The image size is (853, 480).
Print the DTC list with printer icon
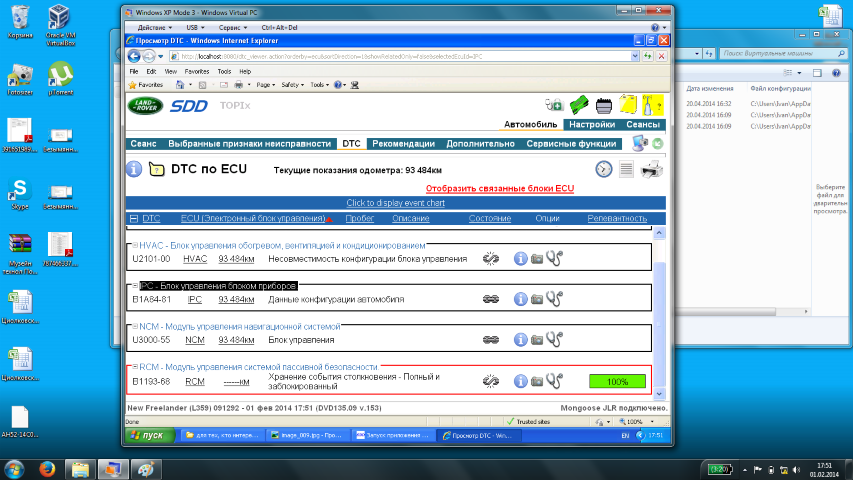(652, 169)
